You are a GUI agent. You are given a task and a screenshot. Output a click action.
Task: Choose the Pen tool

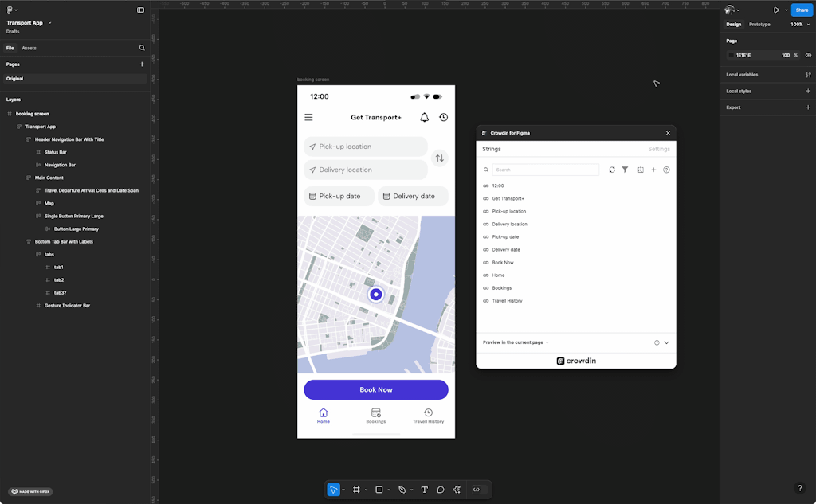(402, 490)
